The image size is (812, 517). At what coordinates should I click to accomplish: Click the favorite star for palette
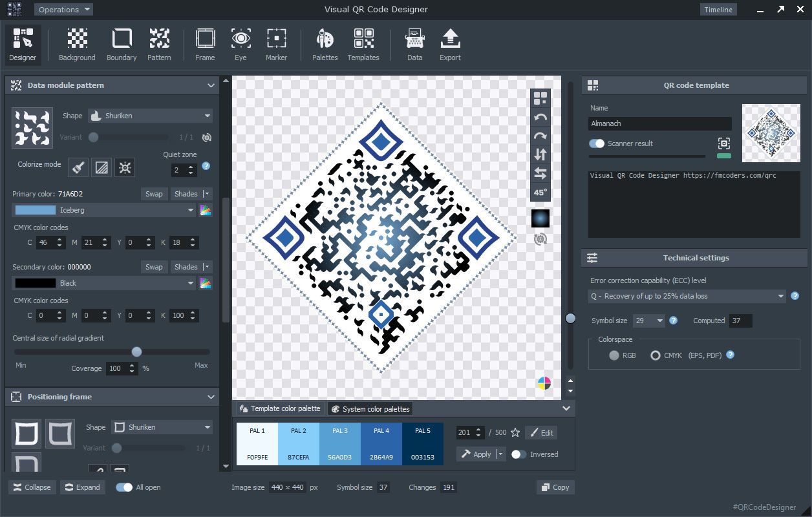[515, 432]
